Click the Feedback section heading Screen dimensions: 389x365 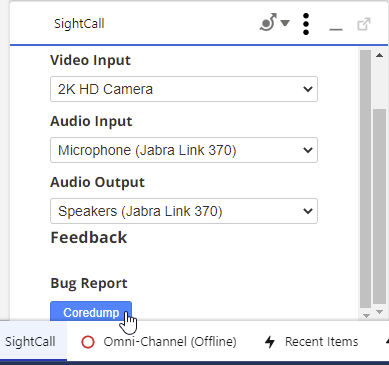click(x=89, y=238)
